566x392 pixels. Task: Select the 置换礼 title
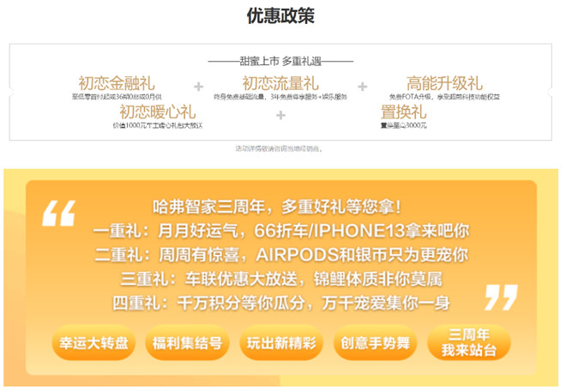point(404,112)
